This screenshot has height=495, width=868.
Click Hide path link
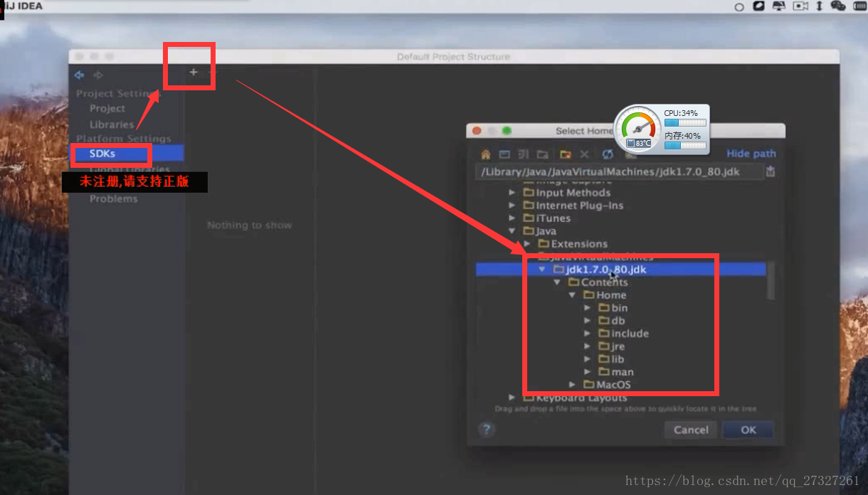tap(751, 154)
